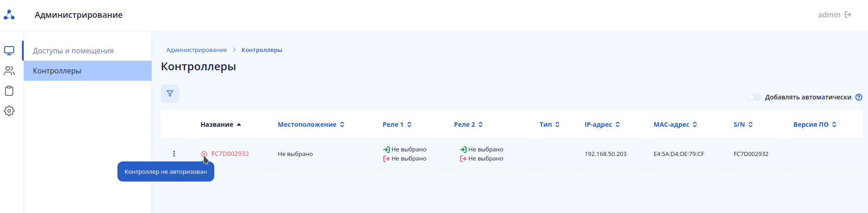The image size is (868, 213).
Task: Open controller FC7D002932 name link
Action: (x=230, y=154)
